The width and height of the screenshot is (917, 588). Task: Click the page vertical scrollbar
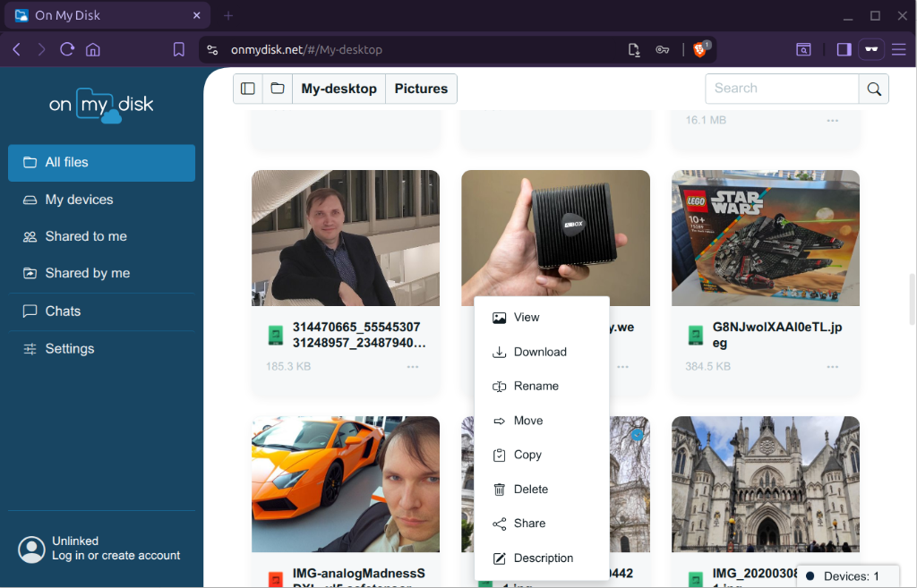tap(913, 298)
